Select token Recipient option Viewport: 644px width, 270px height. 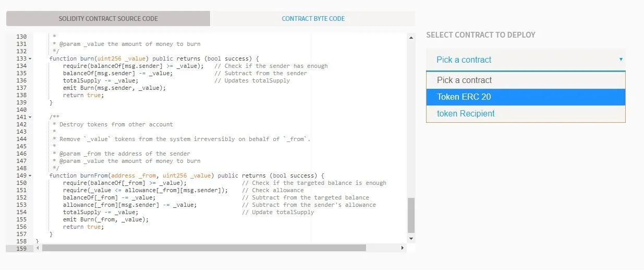tap(526, 113)
